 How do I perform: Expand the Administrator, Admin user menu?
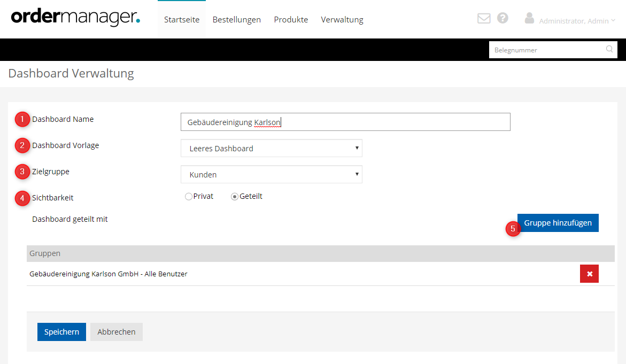[576, 21]
